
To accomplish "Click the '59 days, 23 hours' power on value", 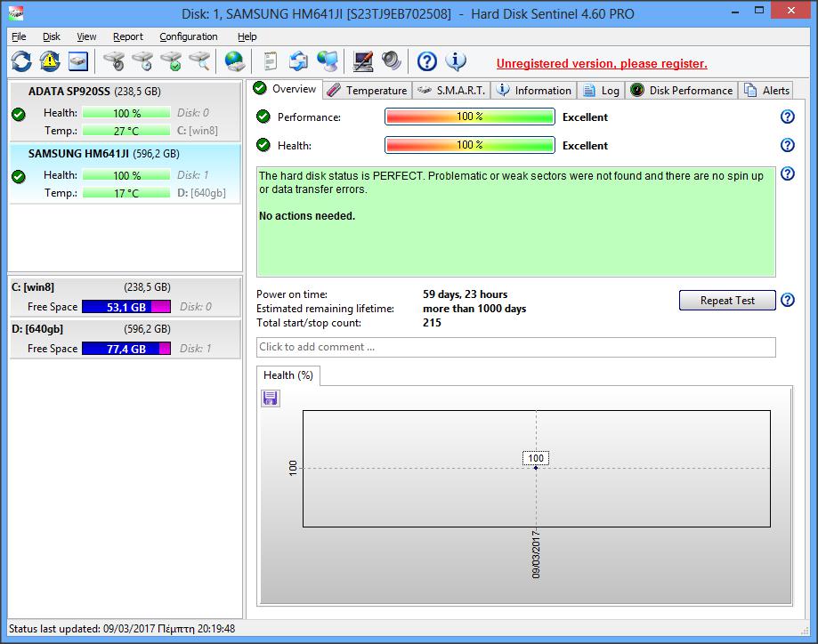I will [x=465, y=294].
